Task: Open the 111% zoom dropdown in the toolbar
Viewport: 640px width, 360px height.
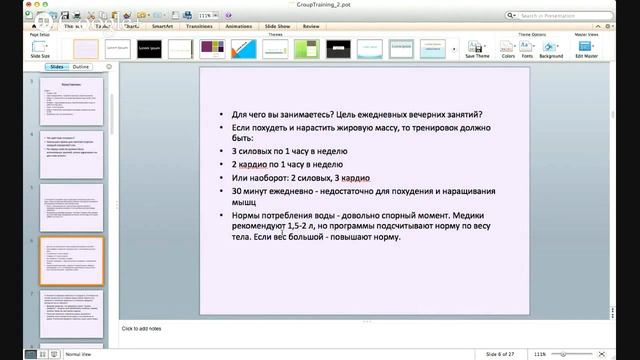Action: coord(216,16)
